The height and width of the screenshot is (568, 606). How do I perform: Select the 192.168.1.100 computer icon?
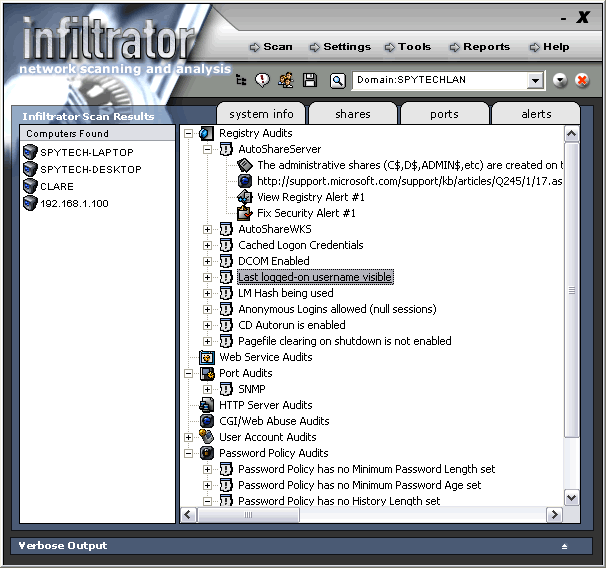30,203
